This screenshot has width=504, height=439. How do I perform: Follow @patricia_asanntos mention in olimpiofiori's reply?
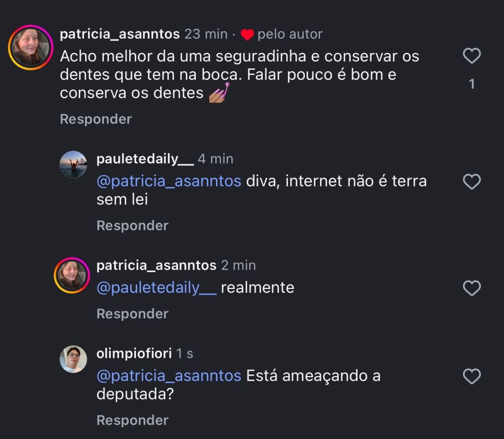pos(169,376)
